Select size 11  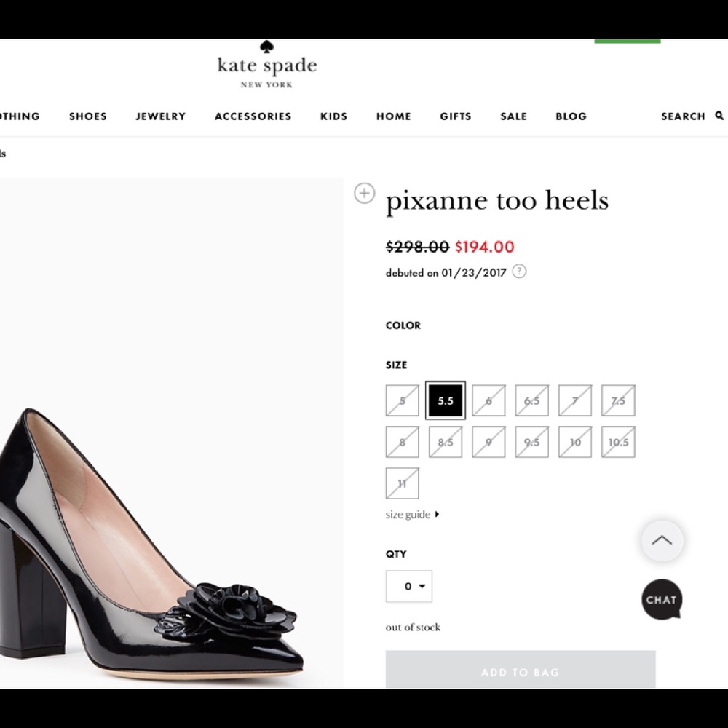(402, 483)
